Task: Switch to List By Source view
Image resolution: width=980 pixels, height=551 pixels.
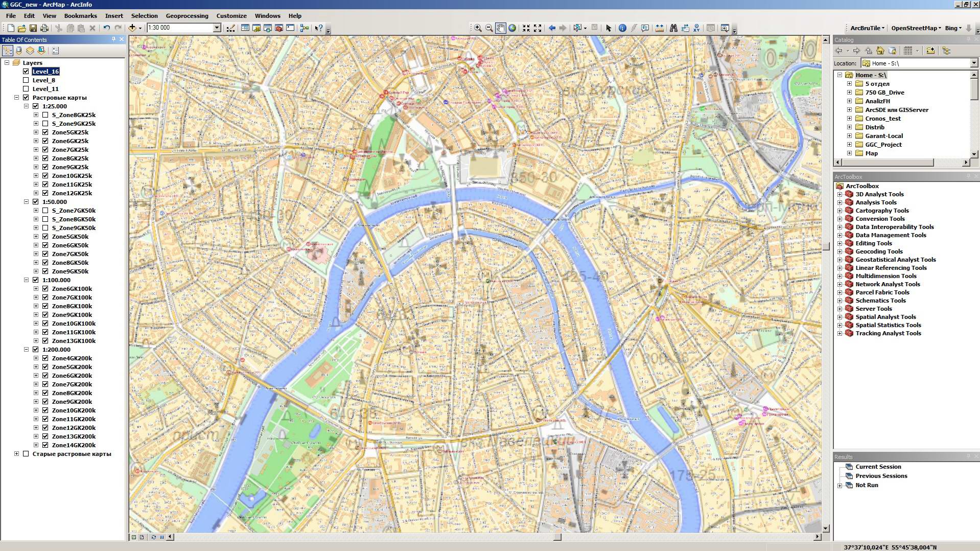Action: [x=19, y=51]
